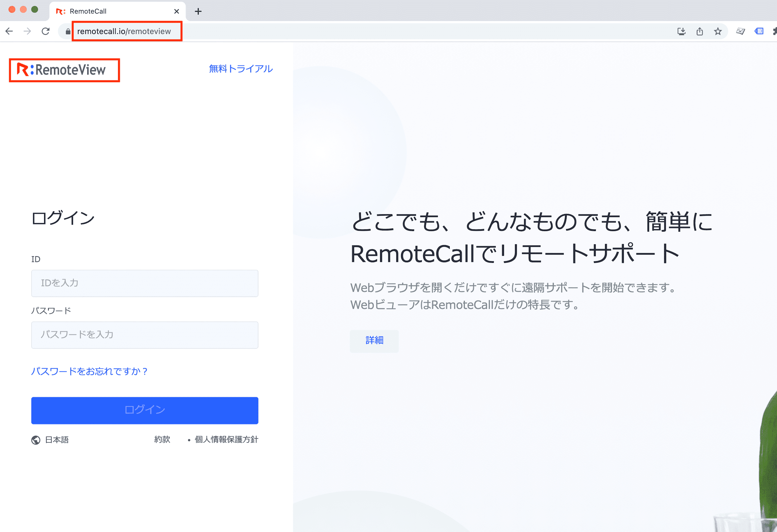Image resolution: width=777 pixels, height=532 pixels.
Task: Click the blue ログイン button
Action: point(145,410)
